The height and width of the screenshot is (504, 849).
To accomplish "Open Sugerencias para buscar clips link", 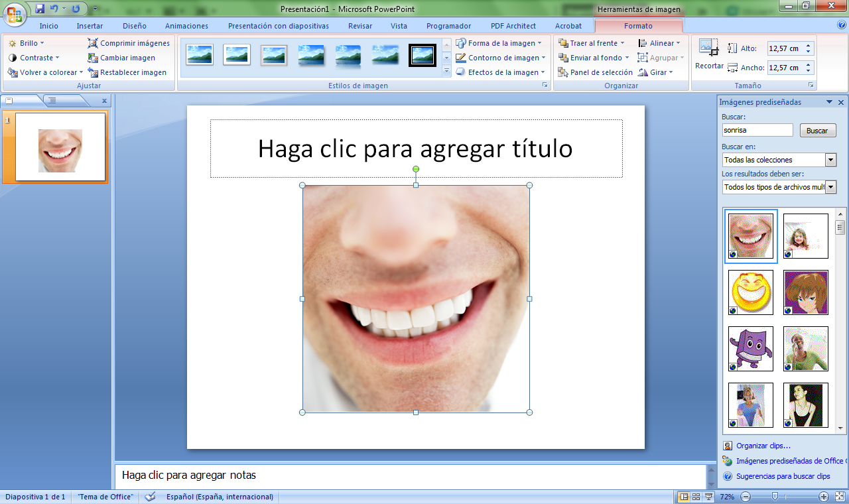I will tap(783, 476).
